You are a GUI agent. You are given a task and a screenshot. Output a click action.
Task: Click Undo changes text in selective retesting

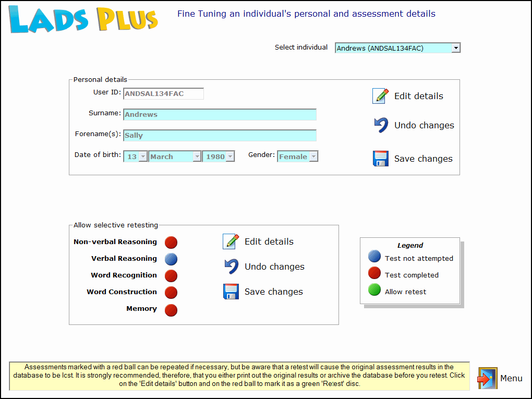tap(274, 267)
